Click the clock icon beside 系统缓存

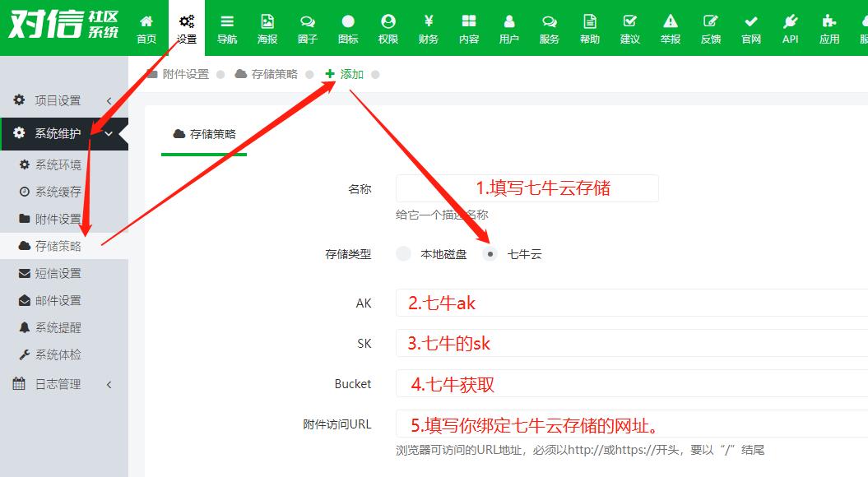point(25,192)
